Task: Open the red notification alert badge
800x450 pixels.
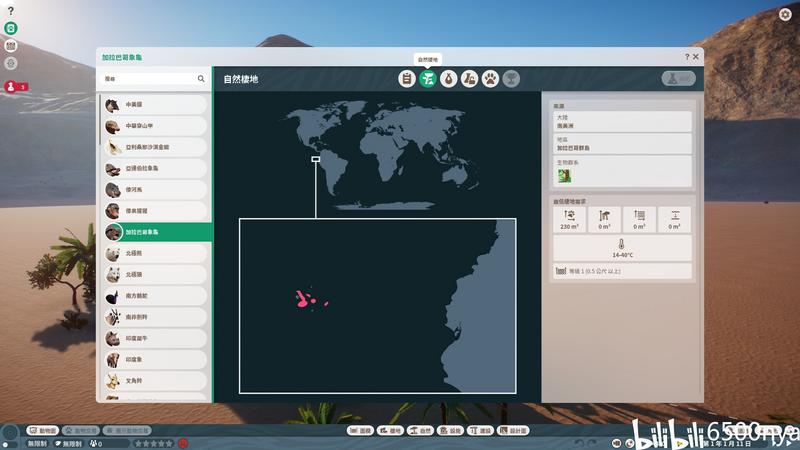Action: coord(15,87)
